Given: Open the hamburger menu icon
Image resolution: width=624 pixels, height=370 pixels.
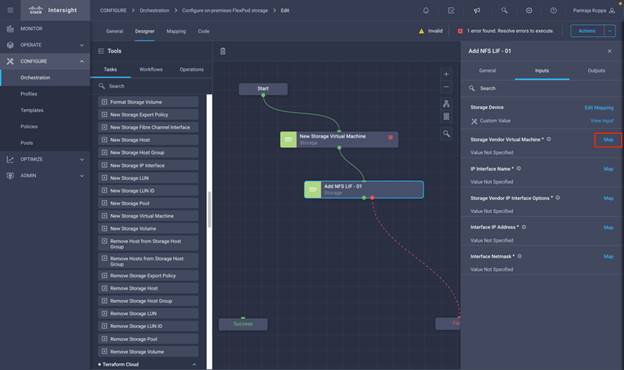Looking at the screenshot, I should (10, 10).
